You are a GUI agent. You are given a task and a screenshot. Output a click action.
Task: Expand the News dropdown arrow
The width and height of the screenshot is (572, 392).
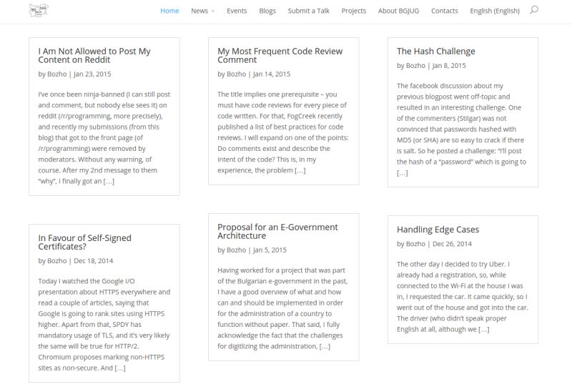tap(213, 11)
